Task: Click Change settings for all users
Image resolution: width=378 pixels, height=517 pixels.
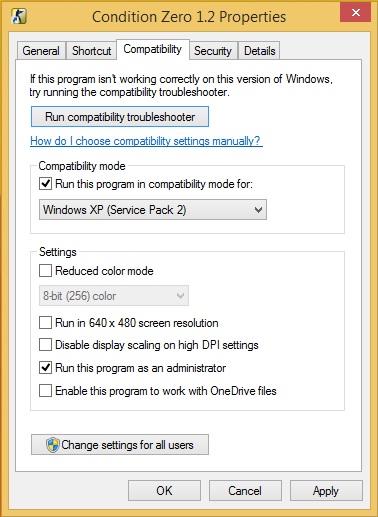Action: tap(120, 444)
